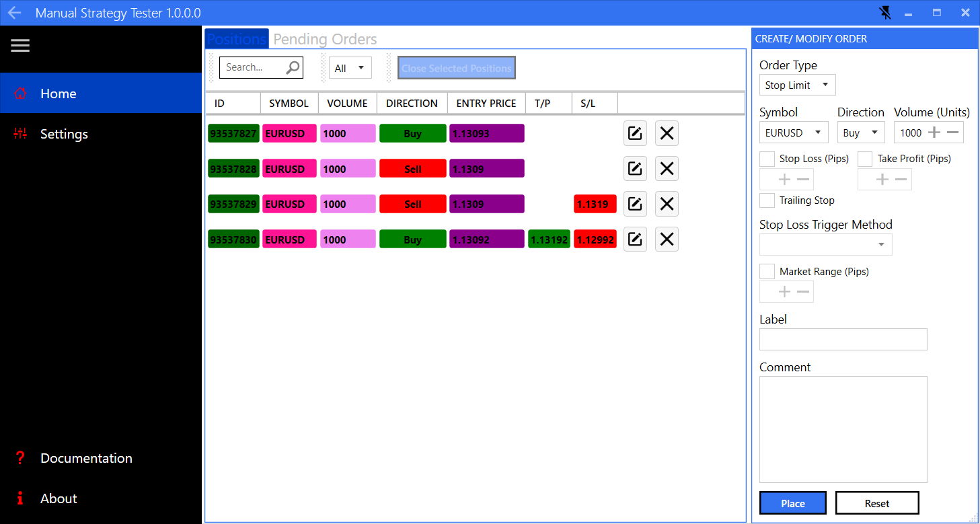Click the Documentation question mark icon
This screenshot has height=524, width=980.
(20, 458)
